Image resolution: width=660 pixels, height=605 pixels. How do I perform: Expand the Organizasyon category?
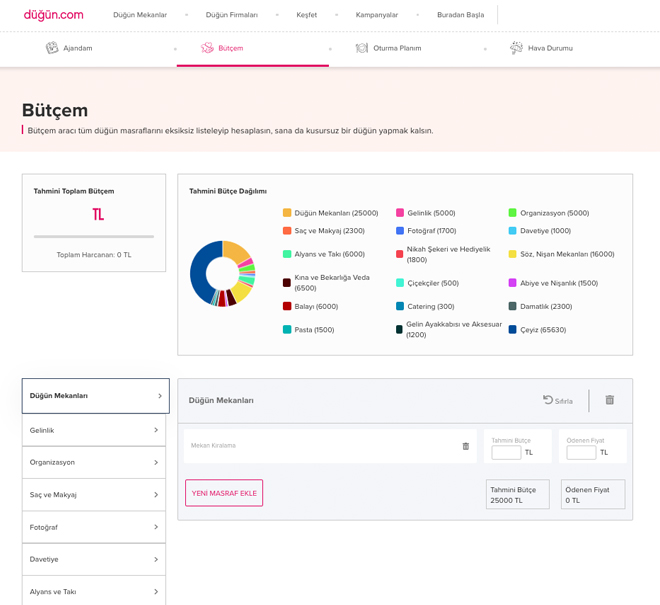tap(94, 462)
